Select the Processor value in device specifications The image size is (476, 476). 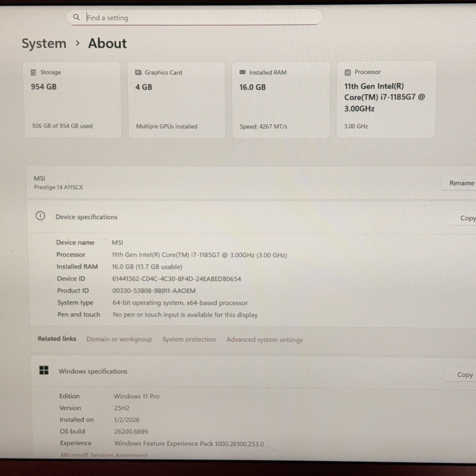(x=199, y=255)
